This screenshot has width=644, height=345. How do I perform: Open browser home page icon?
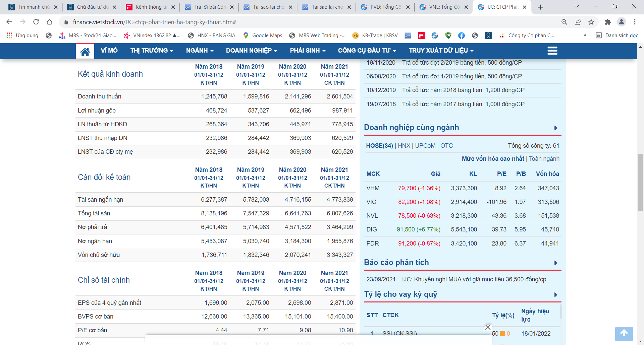(49, 22)
